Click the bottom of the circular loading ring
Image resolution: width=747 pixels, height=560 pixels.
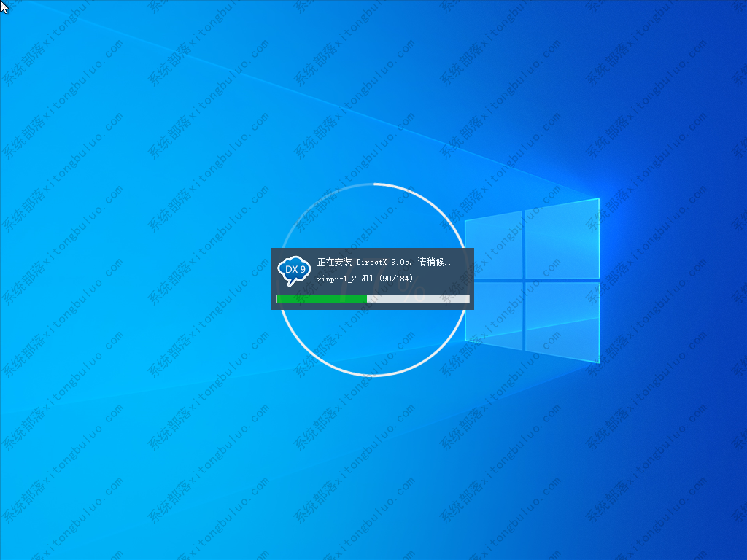pyautogui.click(x=373, y=375)
